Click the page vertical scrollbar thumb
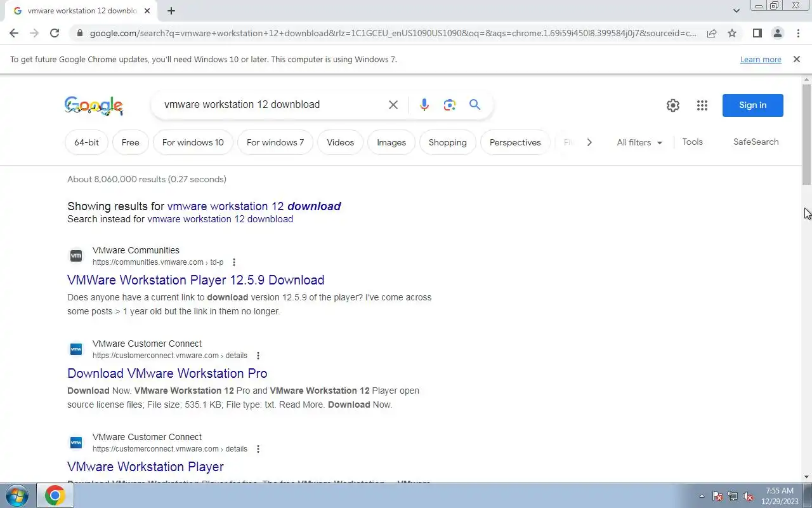The width and height of the screenshot is (812, 508). pyautogui.click(x=806, y=133)
